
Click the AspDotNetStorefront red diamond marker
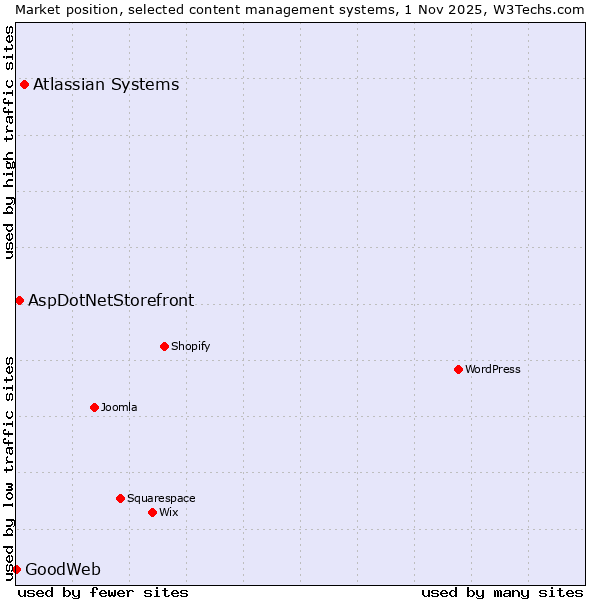pos(19,300)
